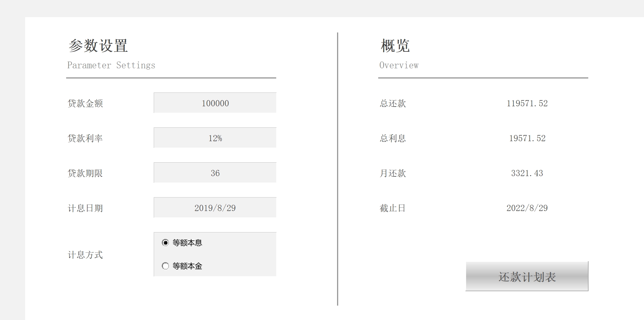Click the 计息日期 field showing 2019/8/29

tap(215, 208)
